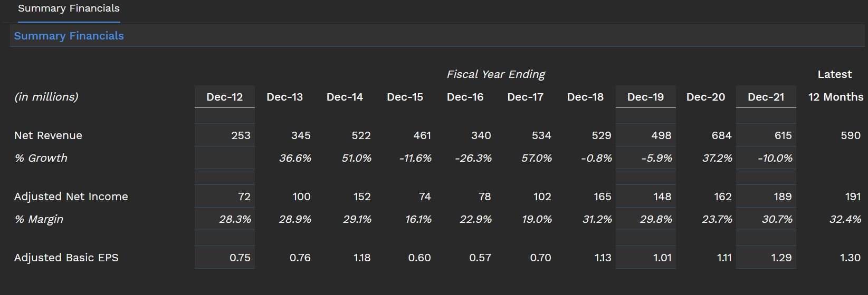Select the Dec-19 column header
The image size is (868, 295).
pos(645,97)
